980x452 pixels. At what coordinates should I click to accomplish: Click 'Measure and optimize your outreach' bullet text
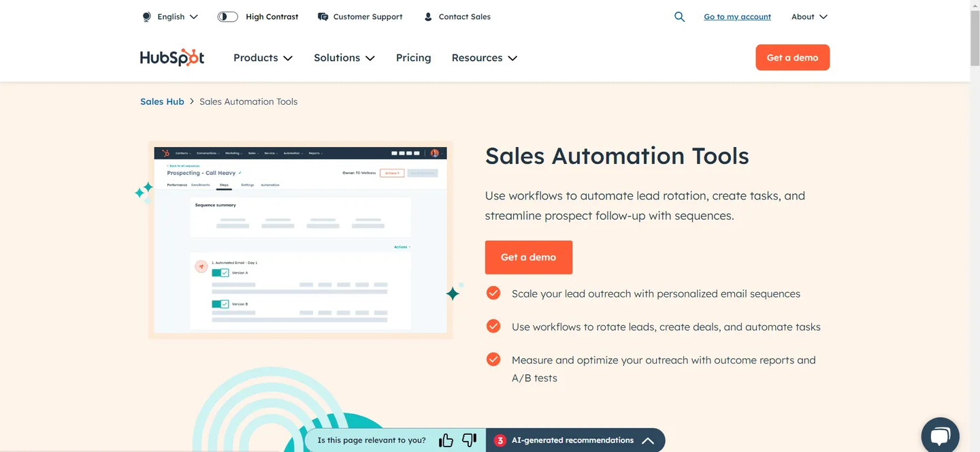(x=664, y=369)
